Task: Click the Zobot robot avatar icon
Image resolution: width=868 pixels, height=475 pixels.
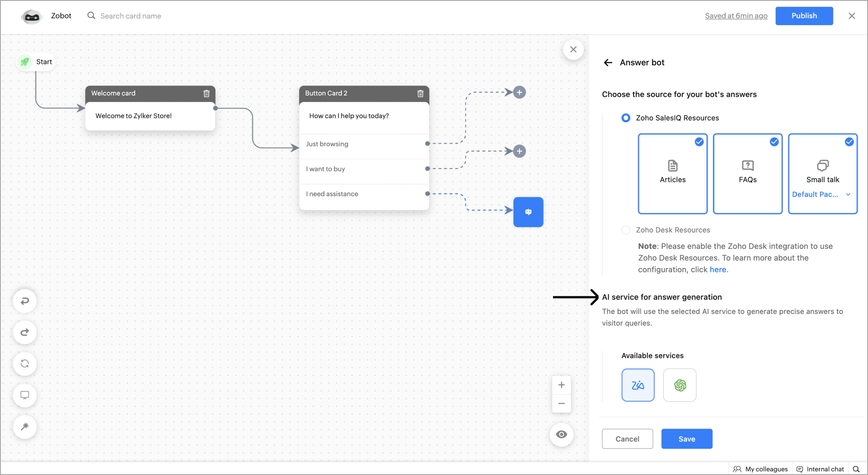Action: coord(31,16)
